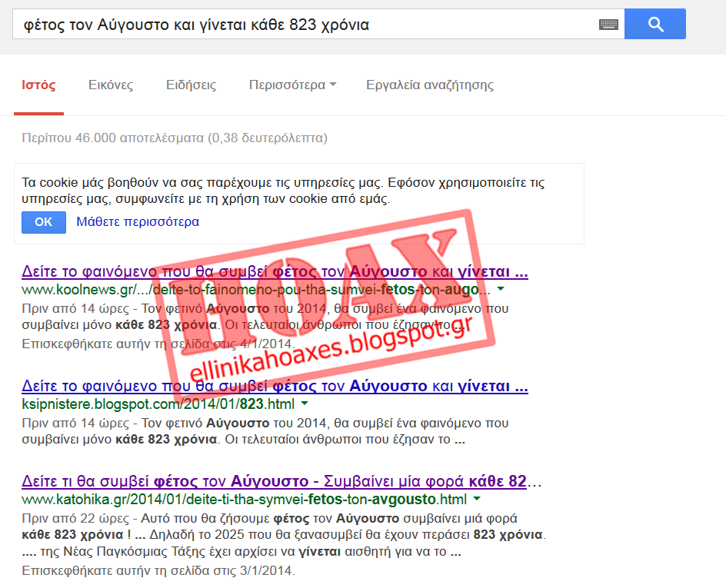726x588 pixels.
Task: Switch to the Ιστός tab
Action: click(x=38, y=85)
